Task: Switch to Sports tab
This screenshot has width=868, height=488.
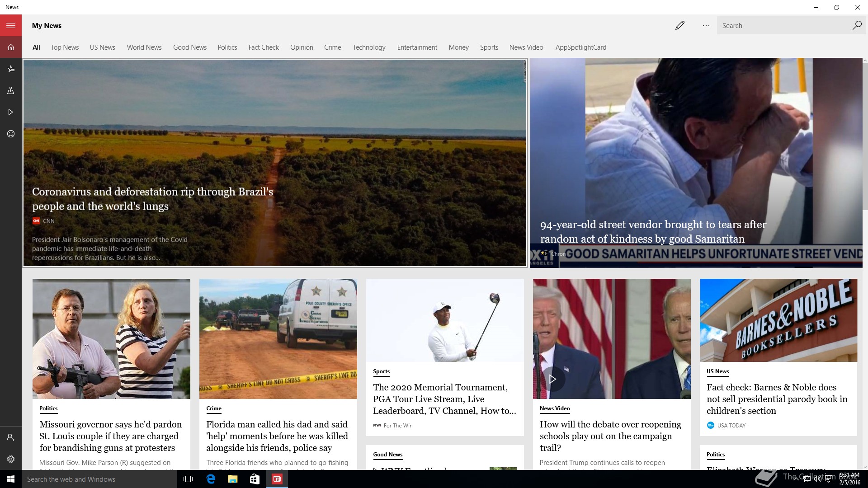Action: [489, 47]
